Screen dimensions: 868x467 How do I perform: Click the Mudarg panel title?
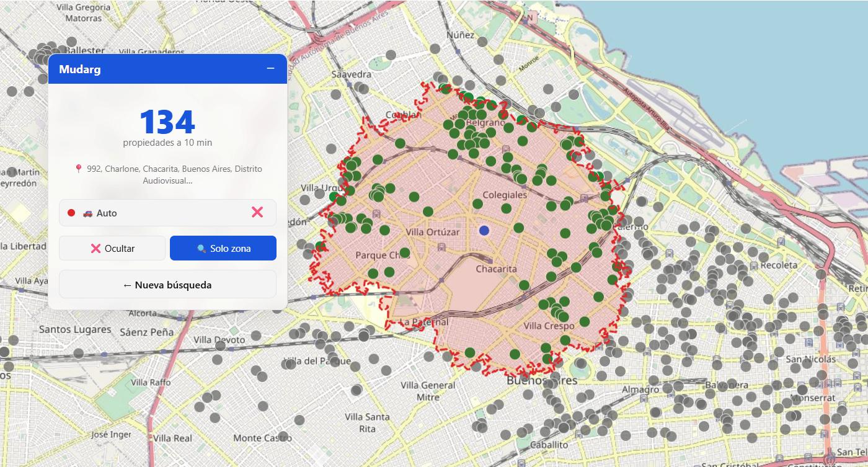coord(80,69)
